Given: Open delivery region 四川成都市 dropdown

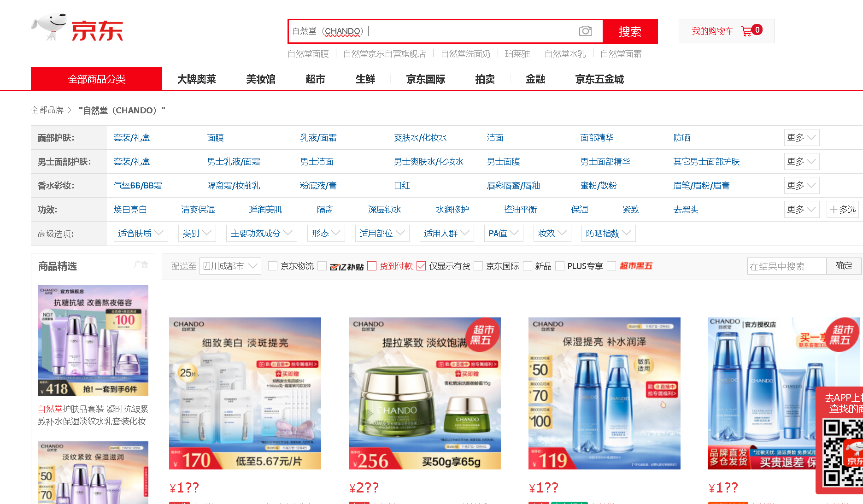Looking at the screenshot, I should pos(230,266).
